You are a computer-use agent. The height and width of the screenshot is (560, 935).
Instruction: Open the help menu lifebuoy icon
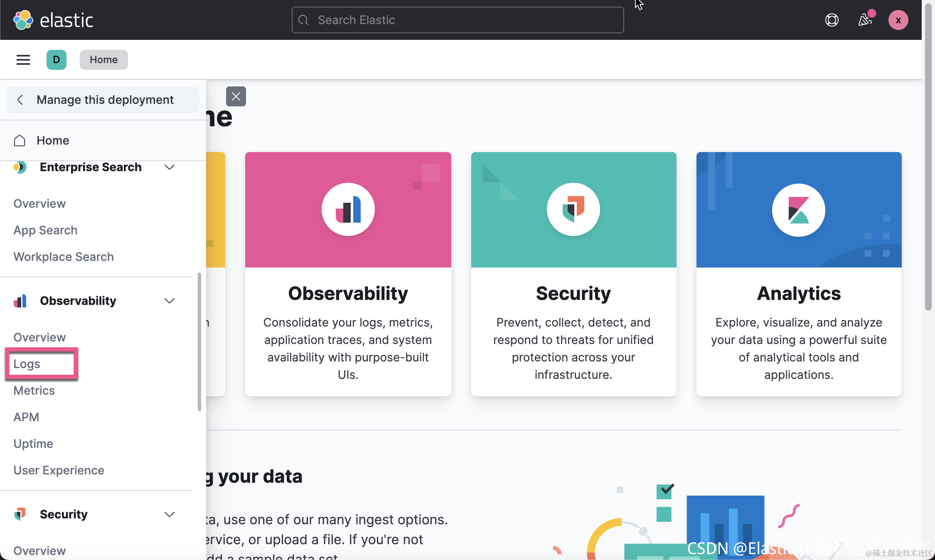click(832, 20)
